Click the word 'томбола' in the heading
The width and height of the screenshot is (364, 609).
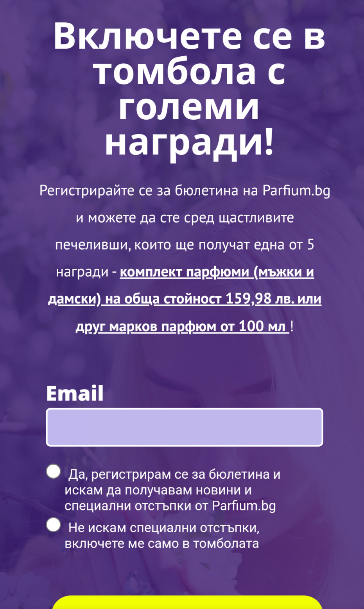pos(174,71)
